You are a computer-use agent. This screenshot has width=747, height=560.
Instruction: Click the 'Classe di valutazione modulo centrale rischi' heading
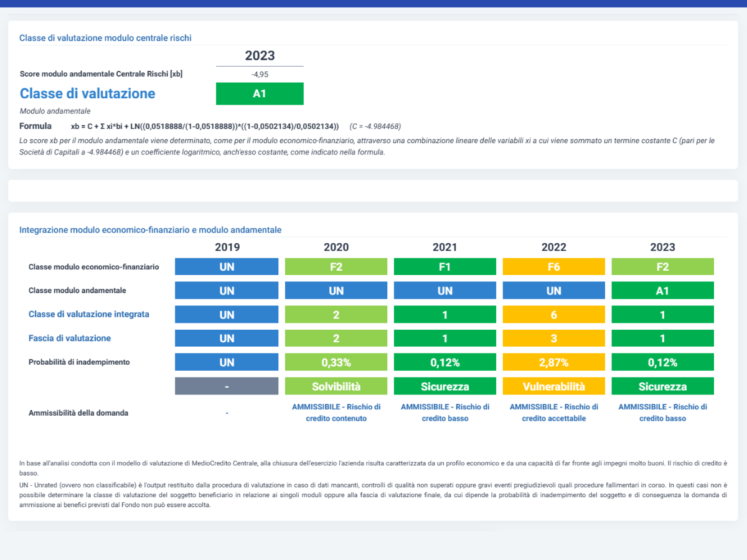(105, 38)
